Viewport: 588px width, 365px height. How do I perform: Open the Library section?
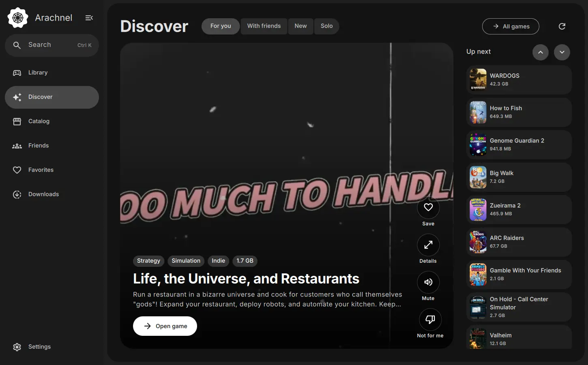[x=52, y=73]
